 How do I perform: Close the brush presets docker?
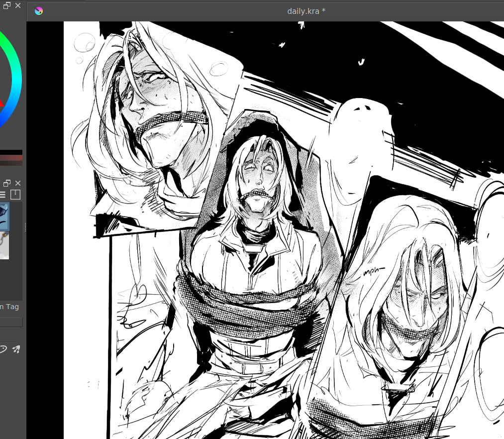18,183
